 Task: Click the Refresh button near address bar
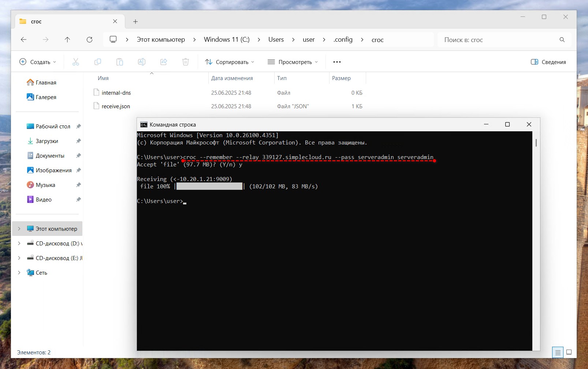pyautogui.click(x=89, y=39)
